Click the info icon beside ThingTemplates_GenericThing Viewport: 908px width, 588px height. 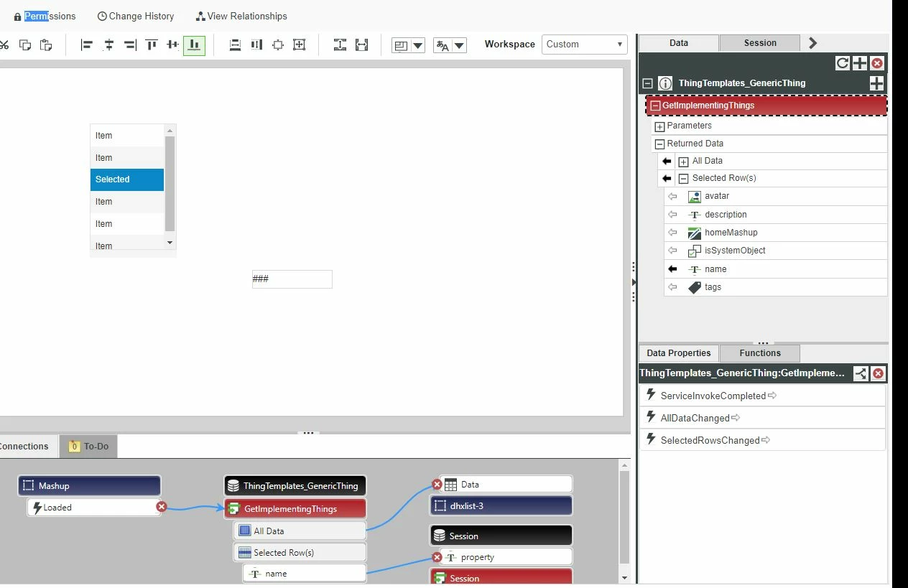point(665,83)
